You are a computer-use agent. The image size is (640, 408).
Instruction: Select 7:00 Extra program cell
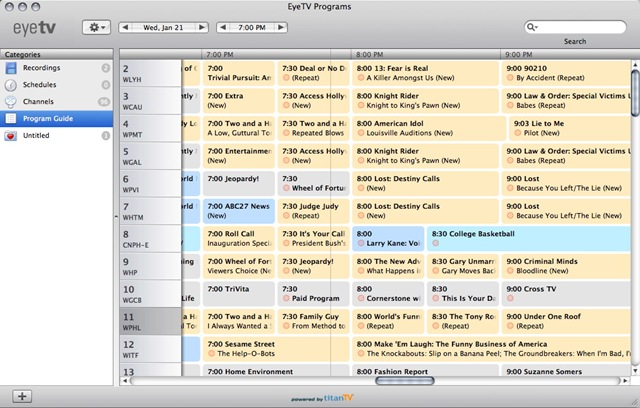pos(239,101)
